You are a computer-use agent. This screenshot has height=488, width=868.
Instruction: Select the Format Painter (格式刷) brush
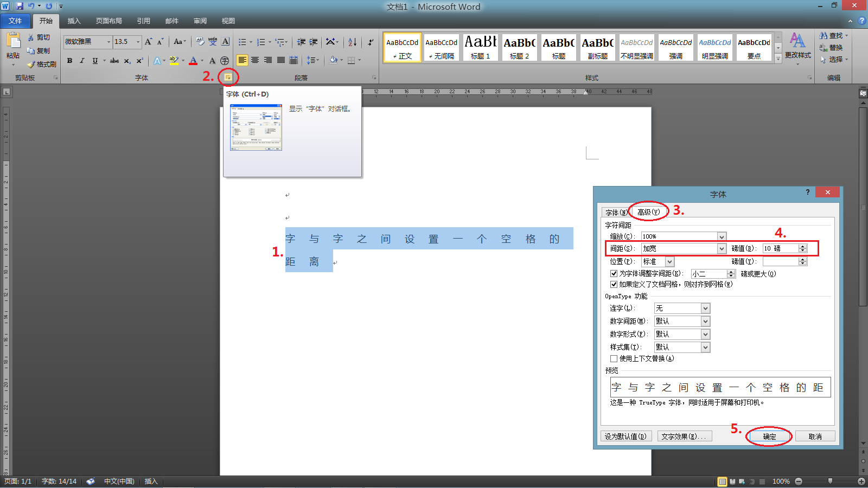coord(42,64)
